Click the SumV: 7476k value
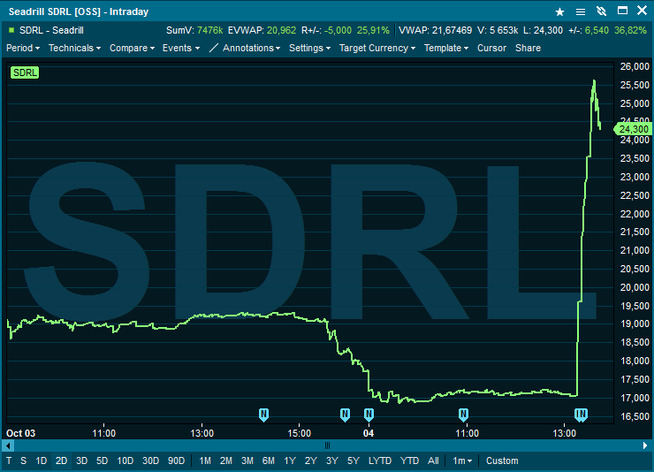The width and height of the screenshot is (654, 472). click(x=194, y=30)
